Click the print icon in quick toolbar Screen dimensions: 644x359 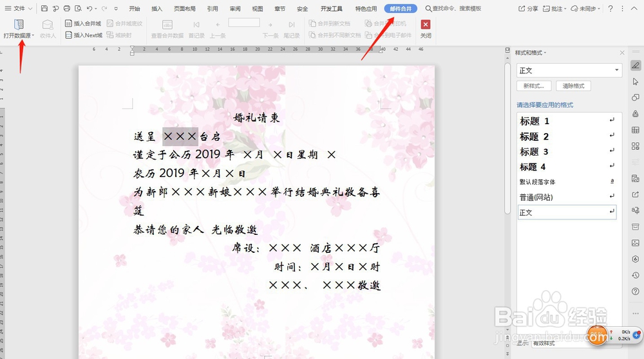(66, 8)
